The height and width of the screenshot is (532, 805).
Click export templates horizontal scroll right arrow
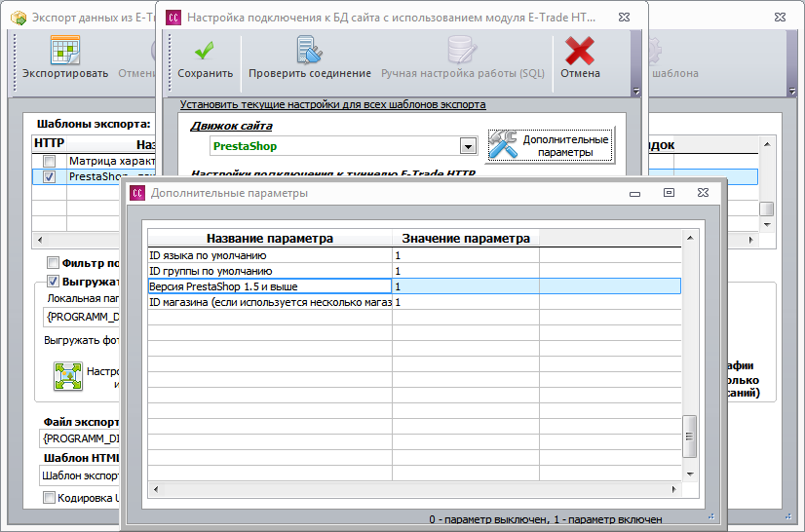coord(750,240)
